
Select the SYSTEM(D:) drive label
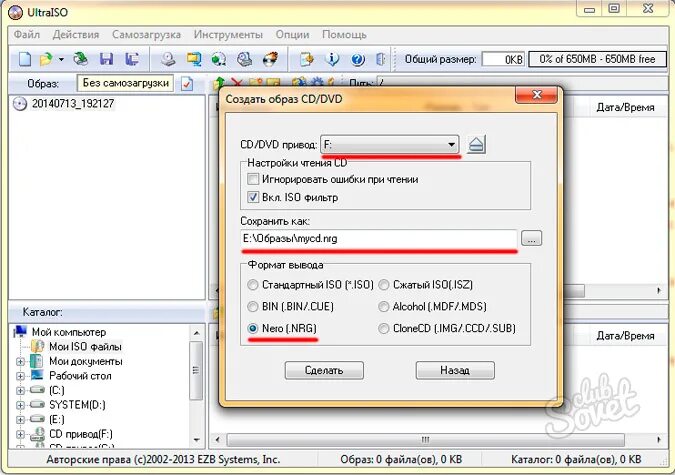(77, 405)
